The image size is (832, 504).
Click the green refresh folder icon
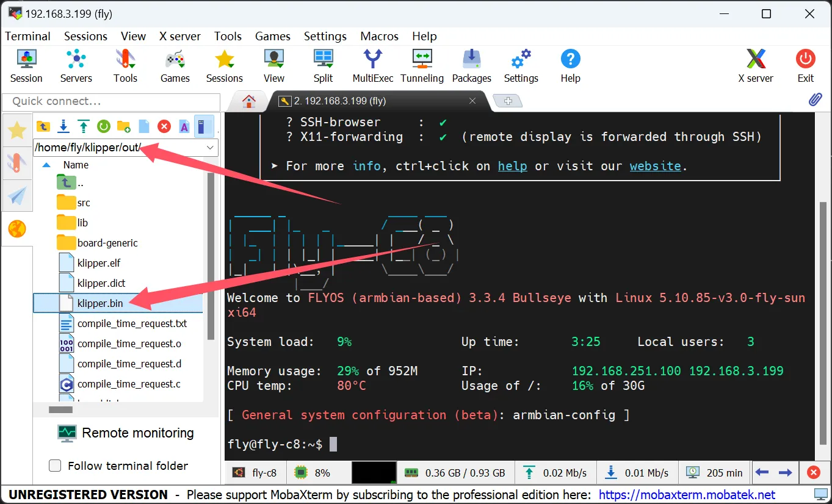point(103,126)
